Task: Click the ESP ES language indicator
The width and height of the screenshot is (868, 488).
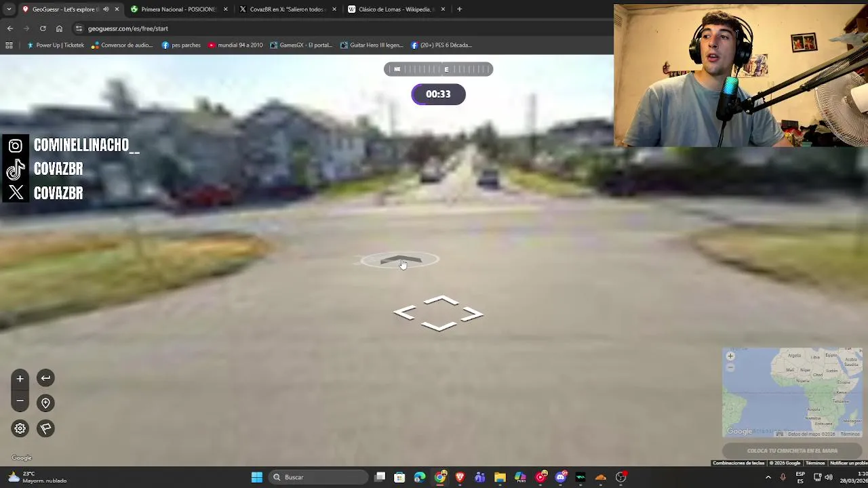Action: tap(800, 477)
